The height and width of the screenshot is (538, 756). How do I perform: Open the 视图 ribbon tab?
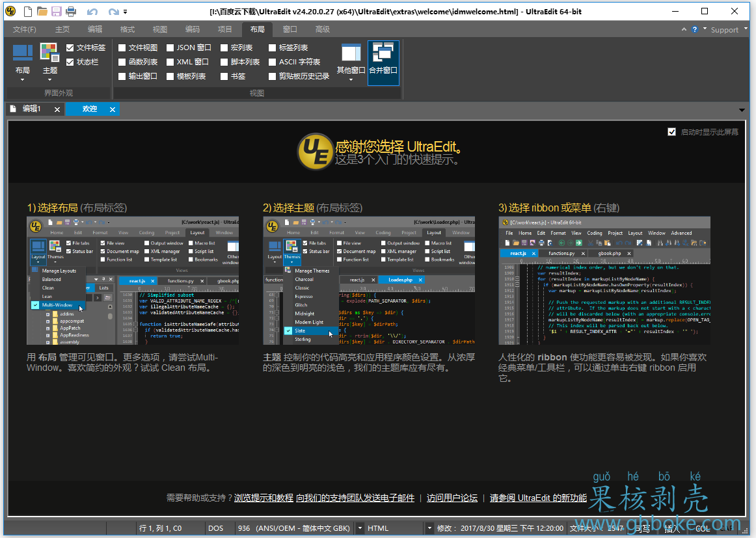tap(160, 29)
